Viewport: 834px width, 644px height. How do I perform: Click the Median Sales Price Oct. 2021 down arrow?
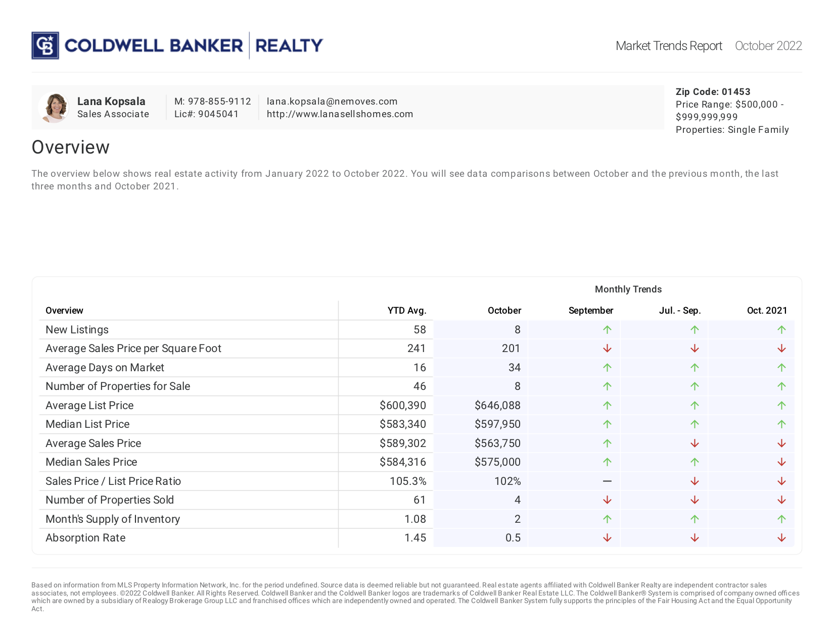coord(781,462)
